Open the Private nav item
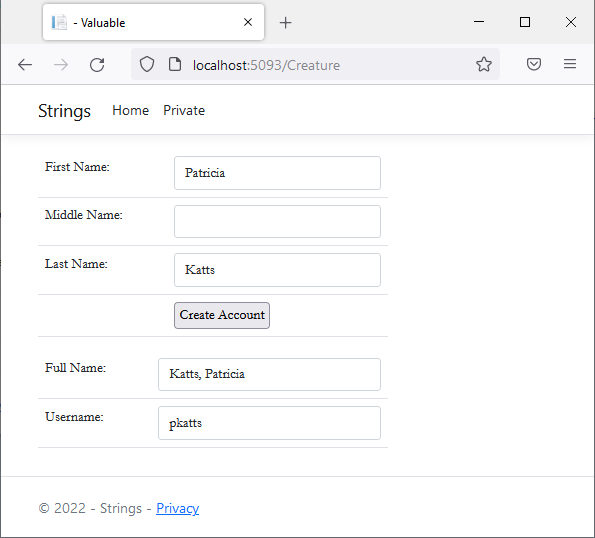Viewport: 595px width, 538px height. pos(184,110)
